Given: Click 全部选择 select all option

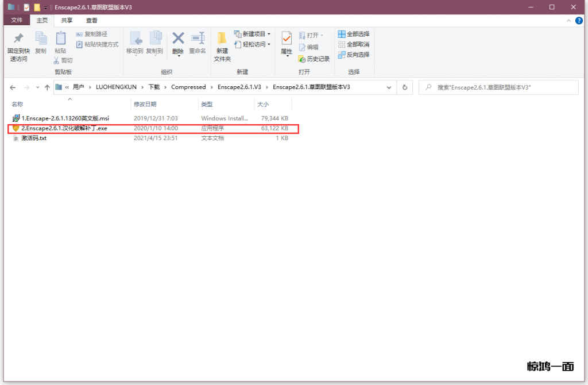Looking at the screenshot, I should [x=353, y=34].
